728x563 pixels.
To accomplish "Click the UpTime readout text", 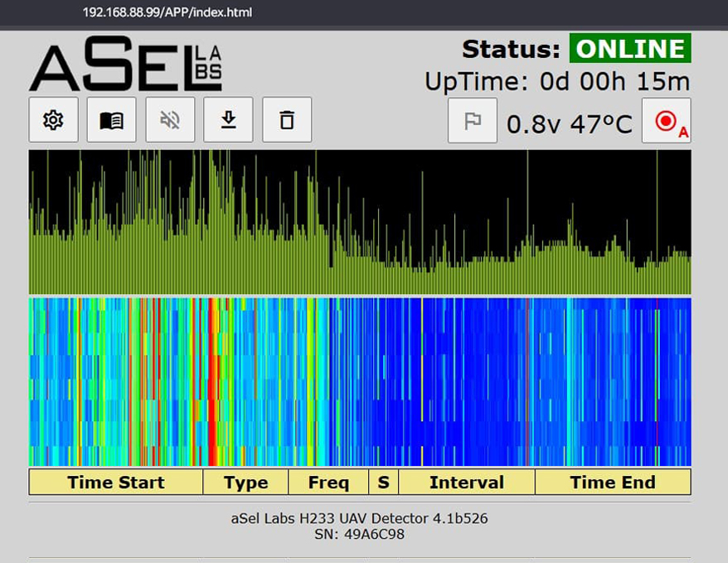I will click(x=556, y=82).
